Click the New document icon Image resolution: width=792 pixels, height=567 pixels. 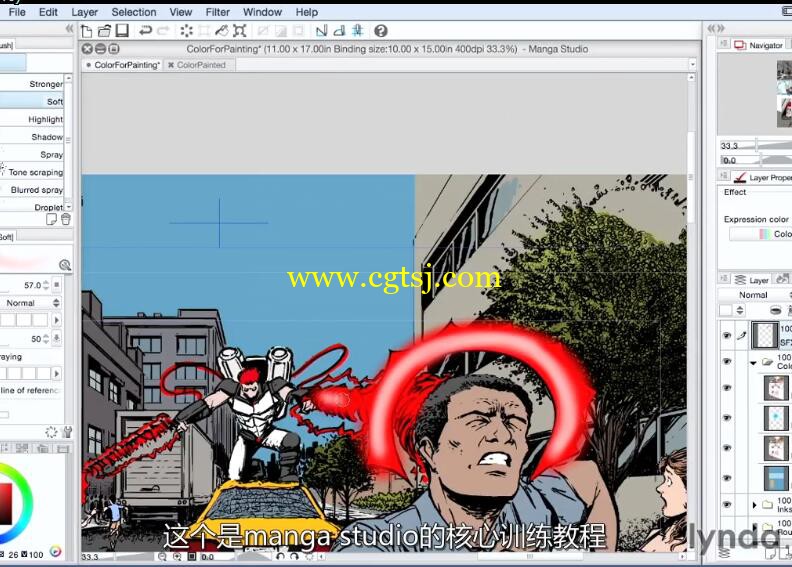click(86, 31)
